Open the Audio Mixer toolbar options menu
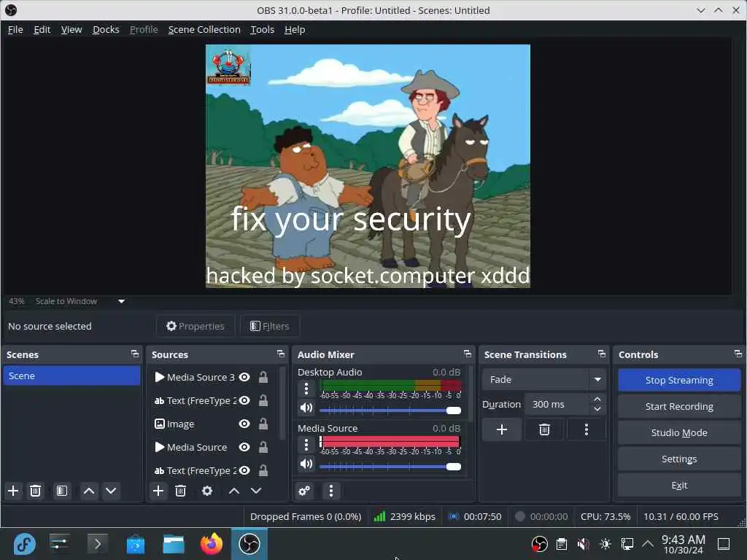This screenshot has height=560, width=747. coord(331,491)
